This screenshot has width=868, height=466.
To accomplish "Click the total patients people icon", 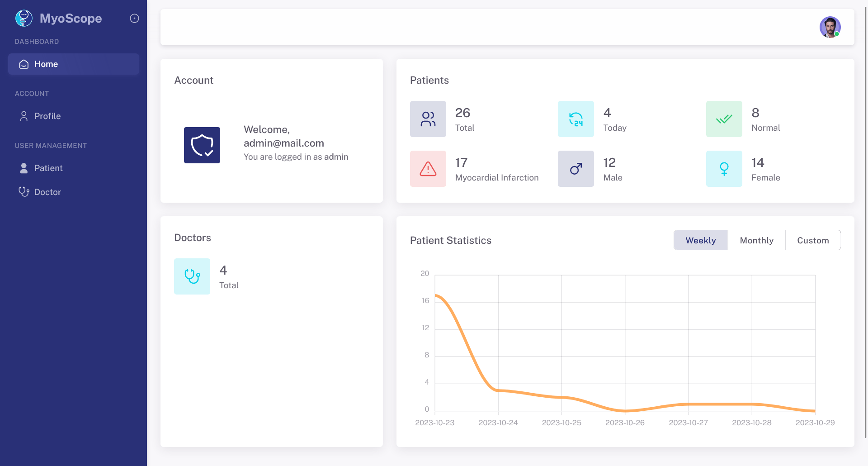I will click(428, 119).
